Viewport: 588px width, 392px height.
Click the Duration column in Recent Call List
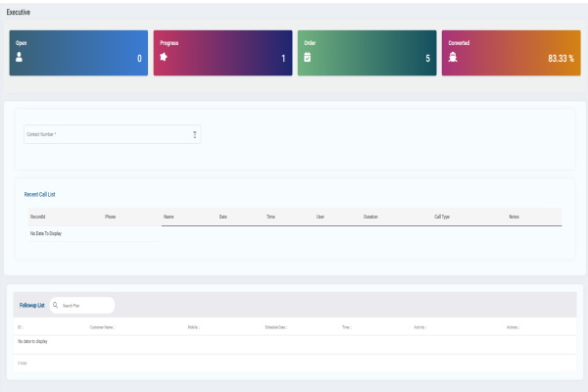370,216
